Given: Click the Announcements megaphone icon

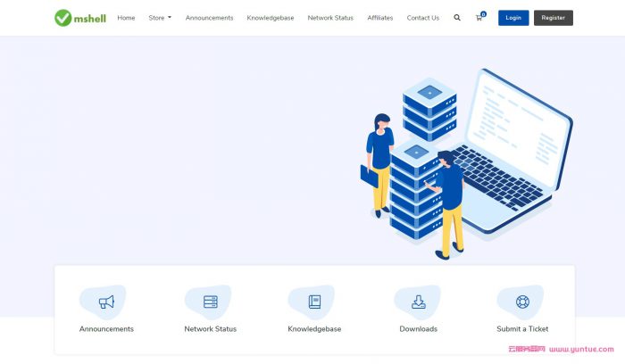Looking at the screenshot, I should click(106, 302).
